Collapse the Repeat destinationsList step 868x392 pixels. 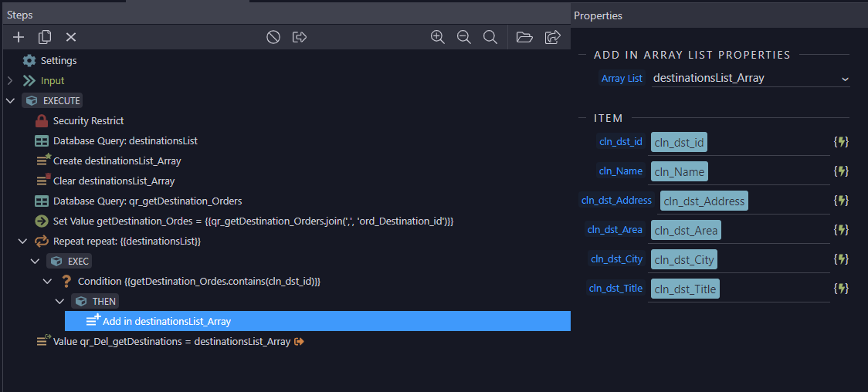point(22,242)
